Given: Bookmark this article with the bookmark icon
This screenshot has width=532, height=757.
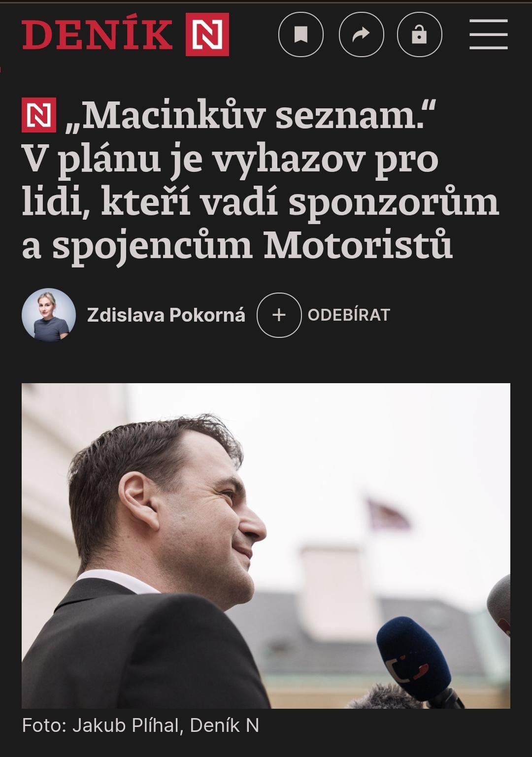Looking at the screenshot, I should coord(300,34).
